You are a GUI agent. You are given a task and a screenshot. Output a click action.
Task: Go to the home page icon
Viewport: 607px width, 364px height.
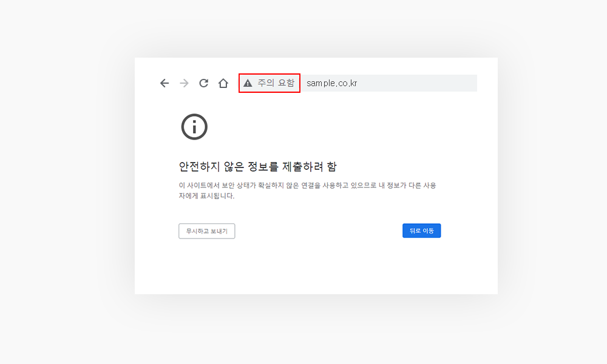coord(223,83)
